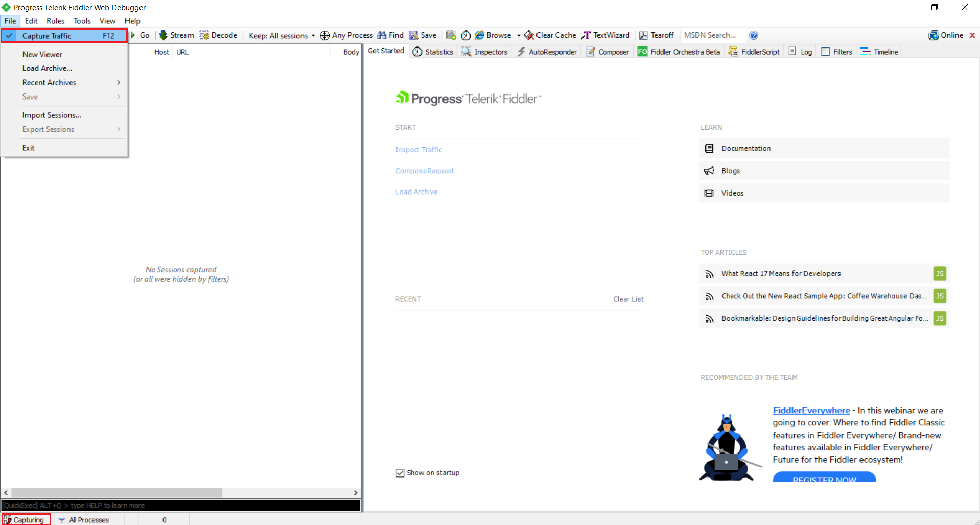Click Clear Cache in the toolbar
Viewport: 980px width, 525px height.
coord(550,35)
